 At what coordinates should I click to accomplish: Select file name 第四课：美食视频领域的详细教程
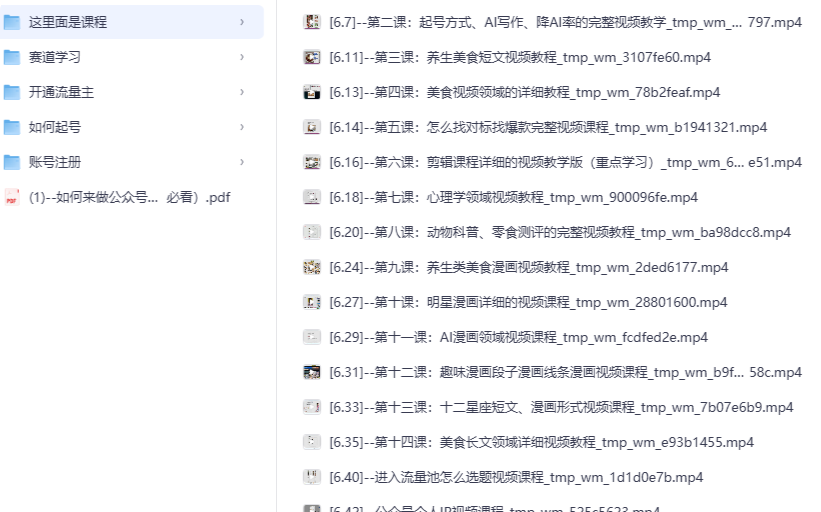(525, 92)
